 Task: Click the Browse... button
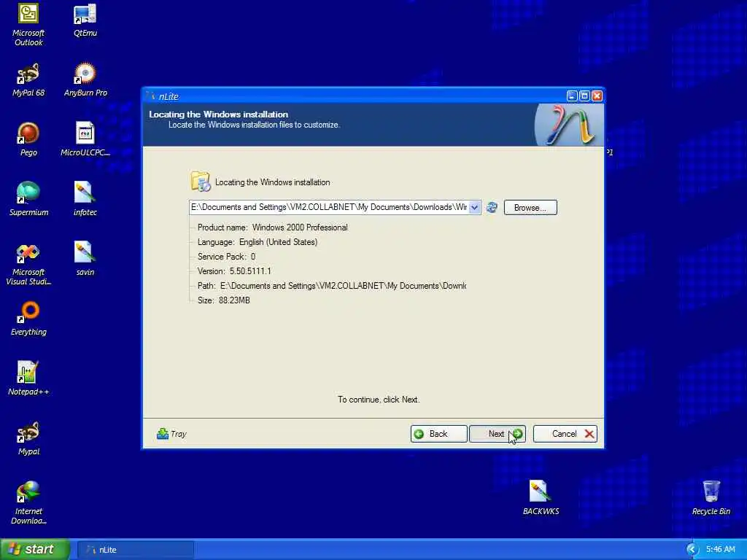[530, 208]
